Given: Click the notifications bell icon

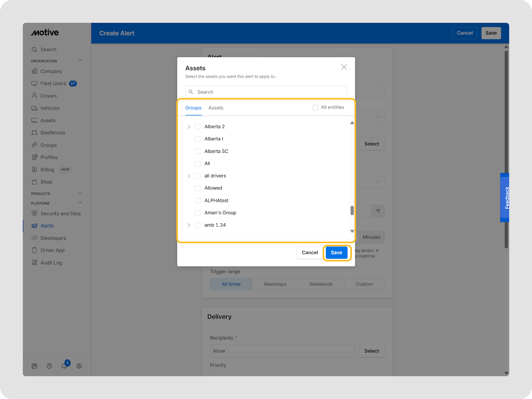Looking at the screenshot, I should click(64, 366).
